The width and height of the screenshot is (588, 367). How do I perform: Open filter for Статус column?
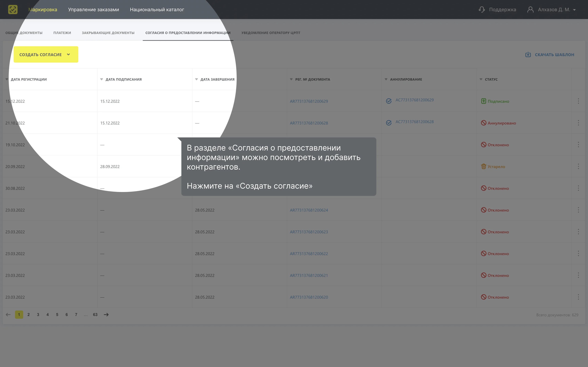(x=481, y=79)
